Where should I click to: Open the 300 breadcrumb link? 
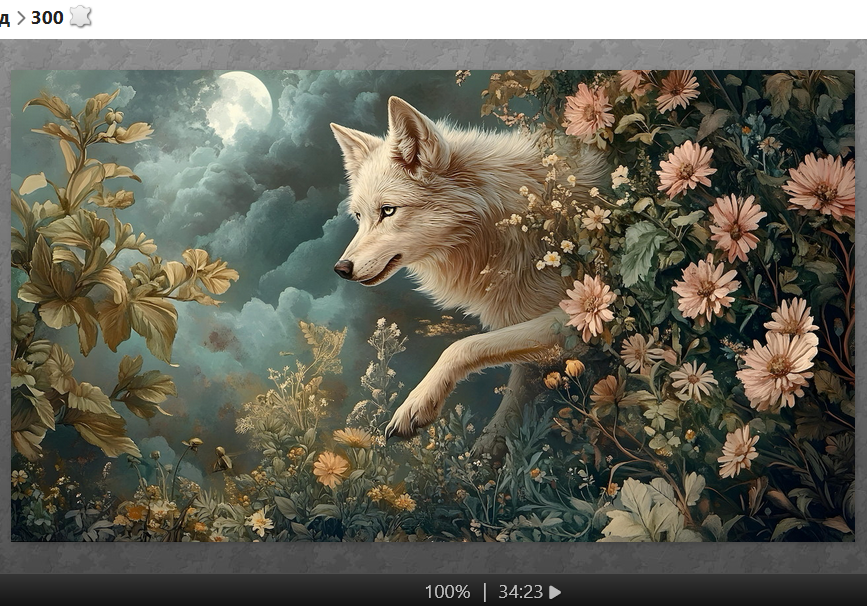tap(47, 18)
